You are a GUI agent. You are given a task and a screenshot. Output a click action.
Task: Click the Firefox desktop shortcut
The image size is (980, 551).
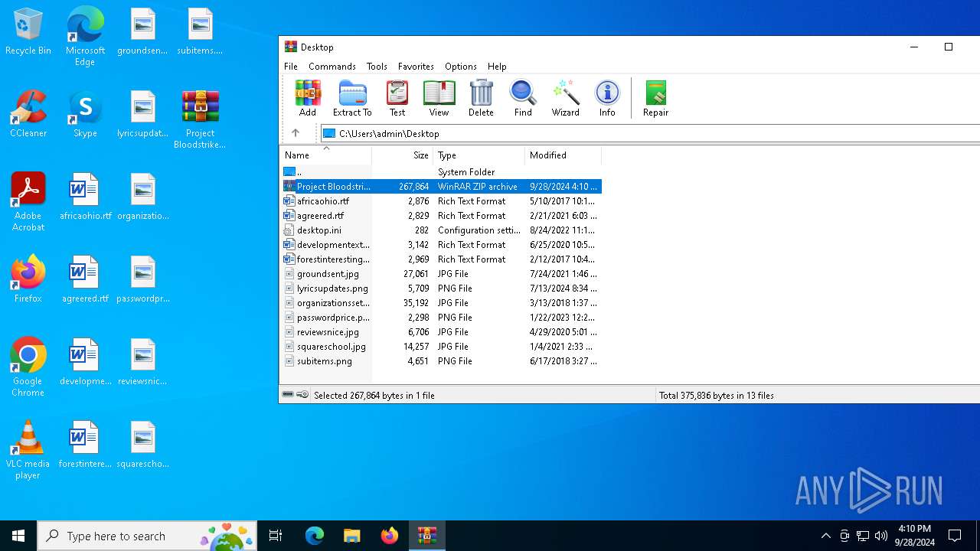point(28,279)
